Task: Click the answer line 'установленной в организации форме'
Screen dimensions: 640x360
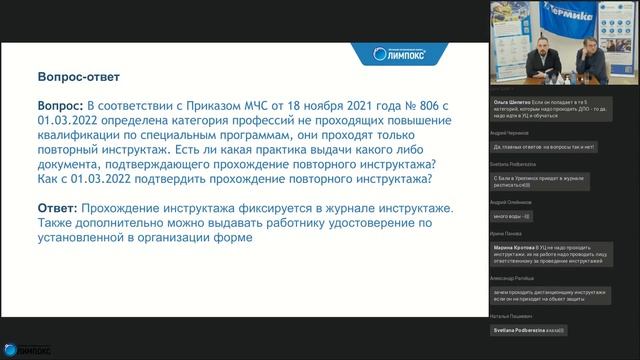Action: [145, 237]
